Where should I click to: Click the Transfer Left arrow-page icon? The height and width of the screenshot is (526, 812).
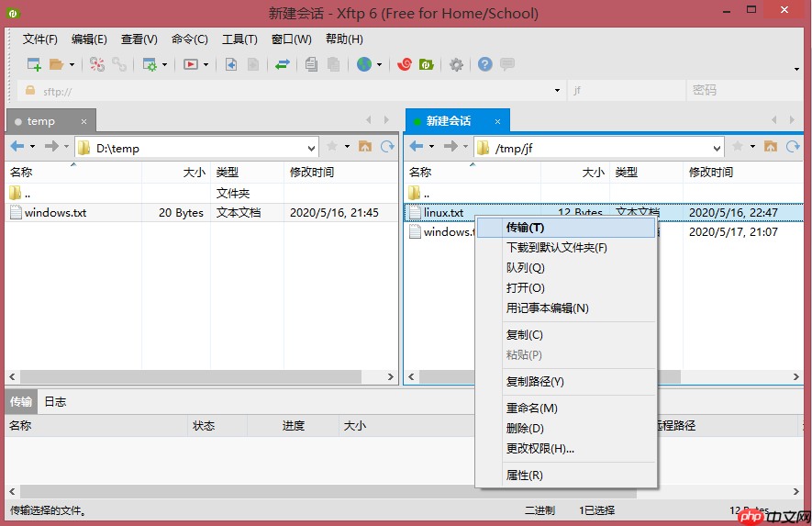point(231,64)
